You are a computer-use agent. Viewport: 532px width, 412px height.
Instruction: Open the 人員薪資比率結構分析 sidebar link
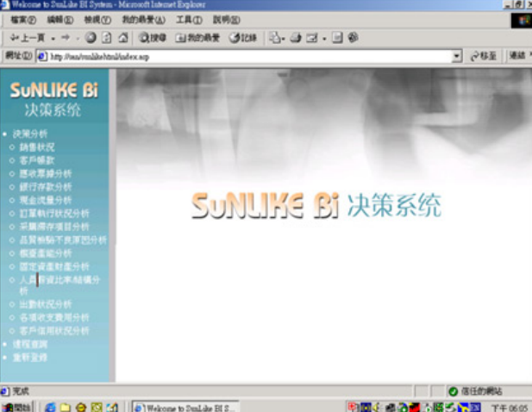[59, 285]
